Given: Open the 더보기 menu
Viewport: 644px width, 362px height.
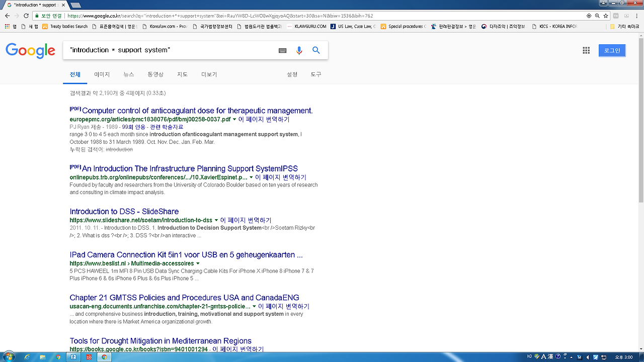Looking at the screenshot, I should pos(209,74).
